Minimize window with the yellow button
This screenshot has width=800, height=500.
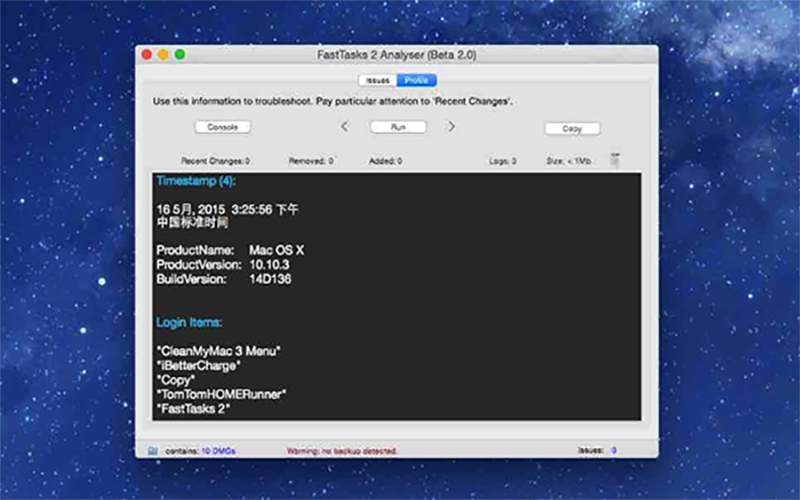click(x=163, y=55)
